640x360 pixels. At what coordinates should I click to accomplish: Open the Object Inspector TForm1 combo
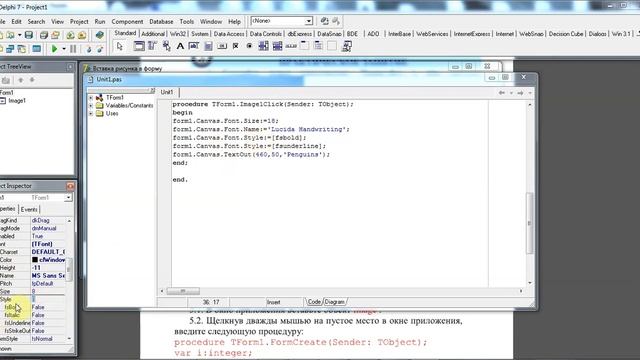click(69, 198)
